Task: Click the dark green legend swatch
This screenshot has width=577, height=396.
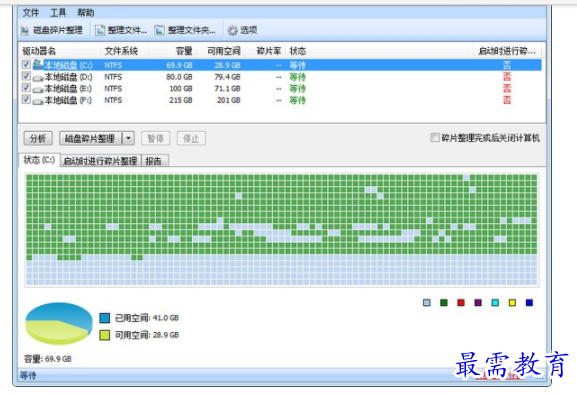Action: click(x=444, y=303)
